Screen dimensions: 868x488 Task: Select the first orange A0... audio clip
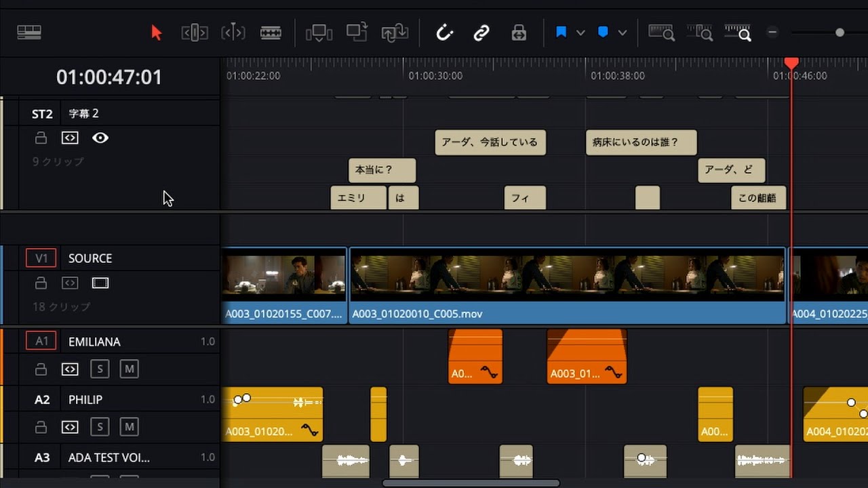click(475, 357)
